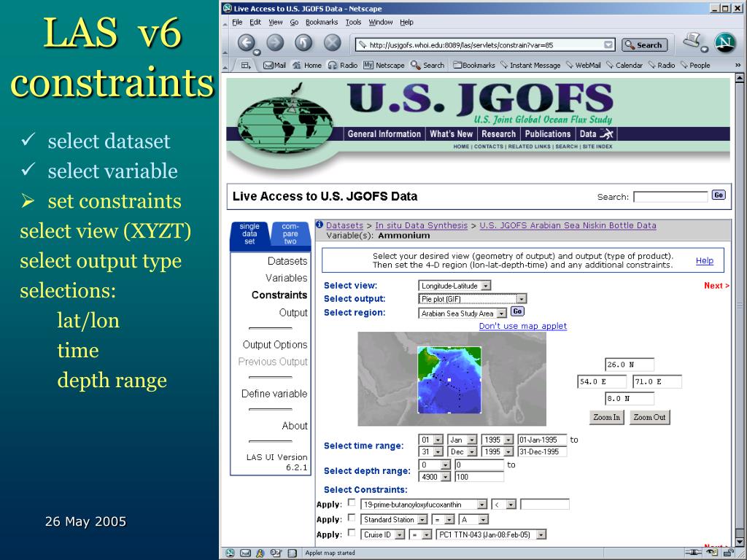747x560 pixels.
Task: Click the Print icon in the toolbar
Action: tap(692, 40)
